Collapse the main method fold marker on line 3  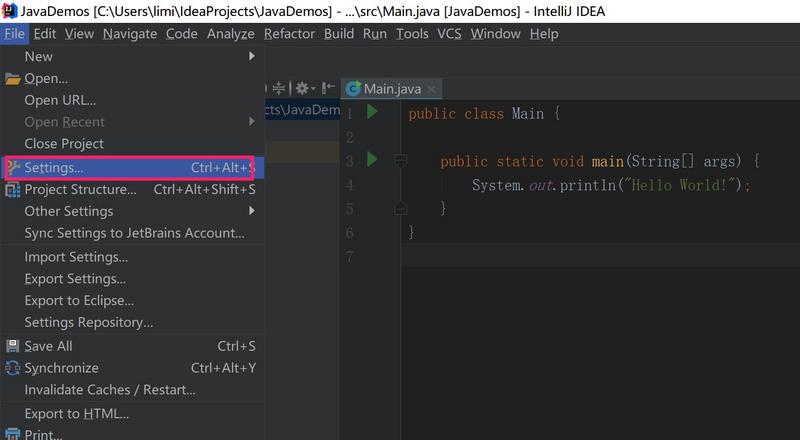click(401, 161)
